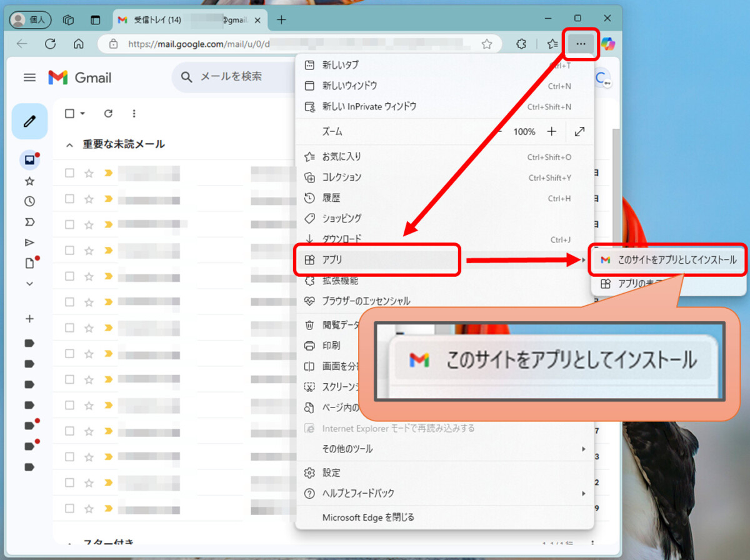Image resolution: width=750 pixels, height=560 pixels.
Task: Open Sent mail sidebar icon
Action: (29, 242)
